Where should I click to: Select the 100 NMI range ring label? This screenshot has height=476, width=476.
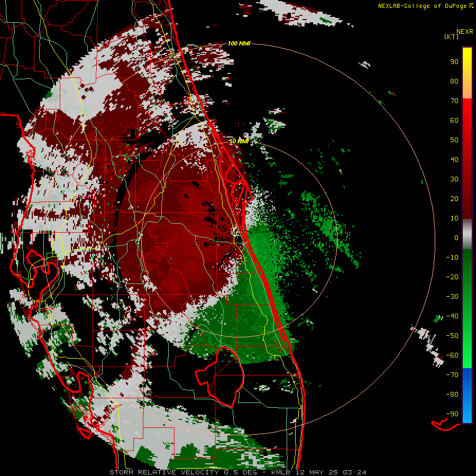(239, 43)
